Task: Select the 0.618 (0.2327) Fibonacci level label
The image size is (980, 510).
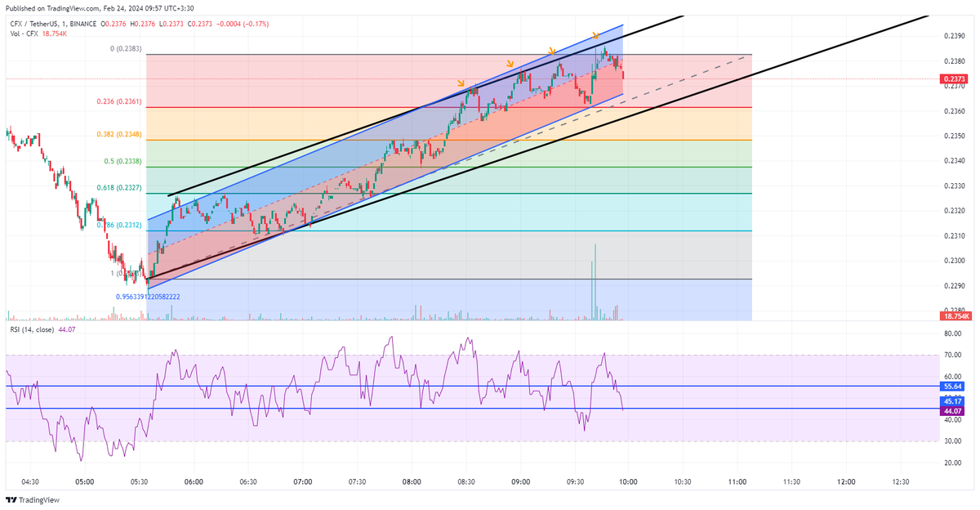Action: (x=118, y=188)
